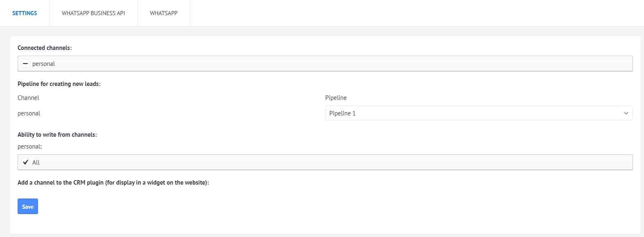Toggle the minus checkbox beside personal channel
Image resolution: width=644 pixels, height=237 pixels.
[x=25, y=64]
